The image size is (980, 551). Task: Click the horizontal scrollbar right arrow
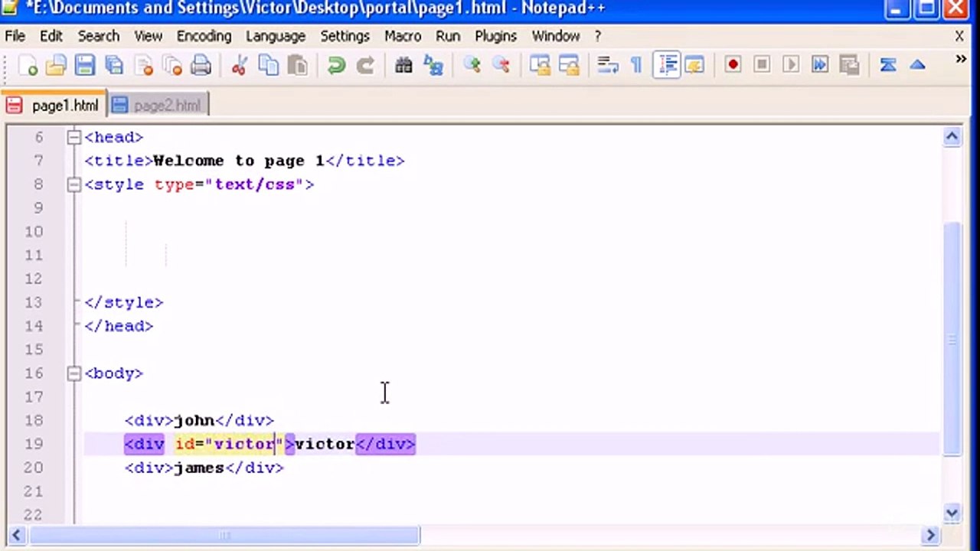pyautogui.click(x=931, y=535)
